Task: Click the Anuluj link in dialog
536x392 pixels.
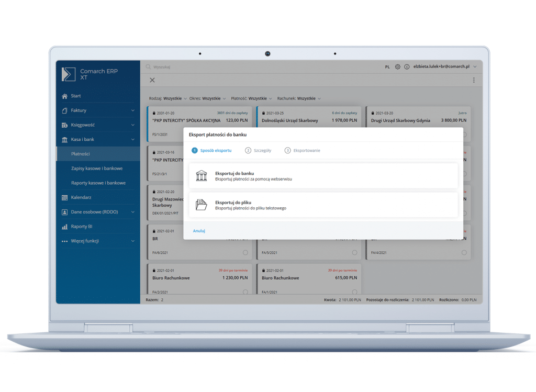Action: pyautogui.click(x=199, y=231)
